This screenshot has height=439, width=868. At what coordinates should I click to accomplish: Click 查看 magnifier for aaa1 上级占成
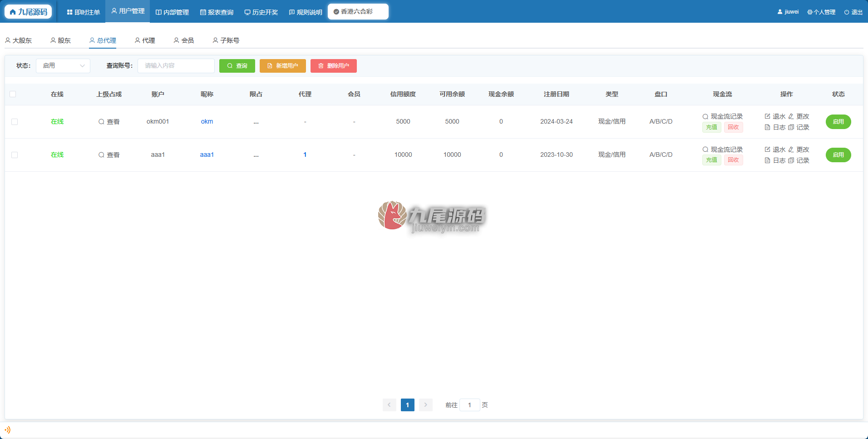(101, 155)
